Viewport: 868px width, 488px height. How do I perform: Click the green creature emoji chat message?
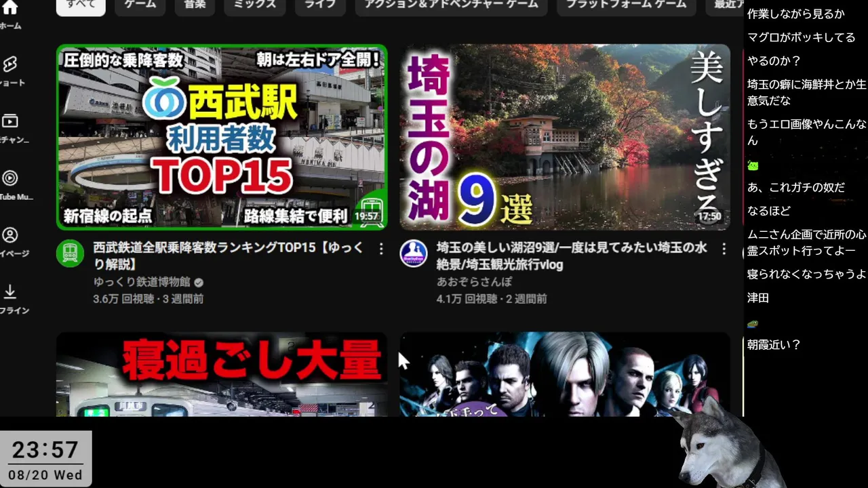tap(753, 165)
